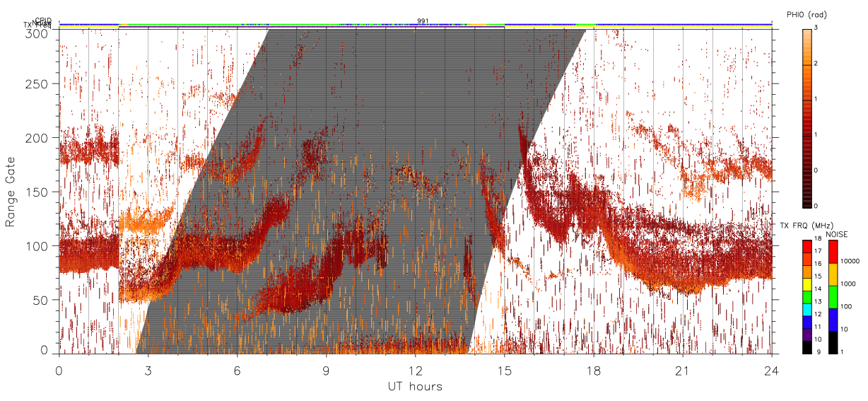
Task: Click the TX FRQ tick label 16
Action: pyautogui.click(x=819, y=264)
